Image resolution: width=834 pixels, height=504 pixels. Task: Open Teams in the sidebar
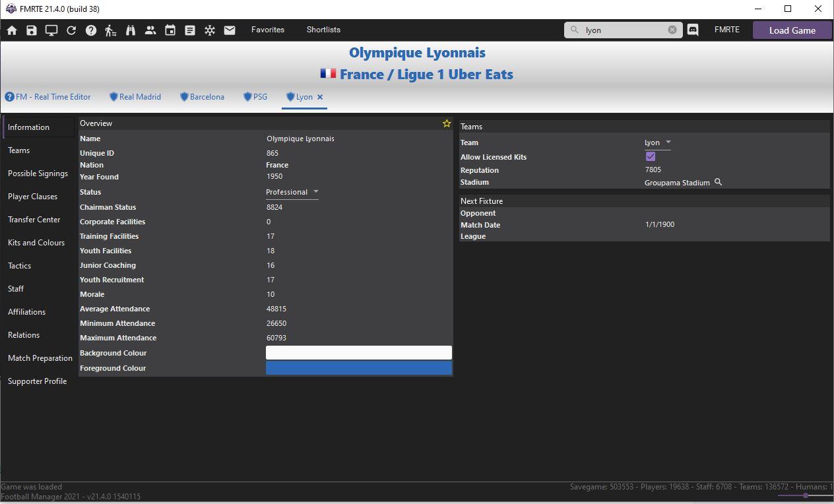18,150
